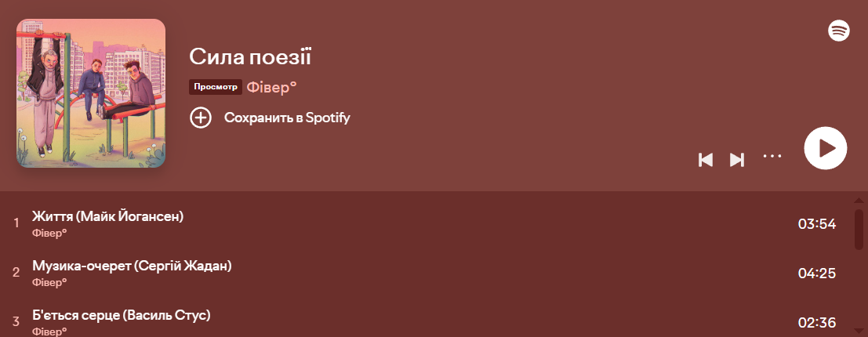This screenshot has height=337, width=868.
Task: Open Фівер° artist link under track two
Action: (x=49, y=282)
